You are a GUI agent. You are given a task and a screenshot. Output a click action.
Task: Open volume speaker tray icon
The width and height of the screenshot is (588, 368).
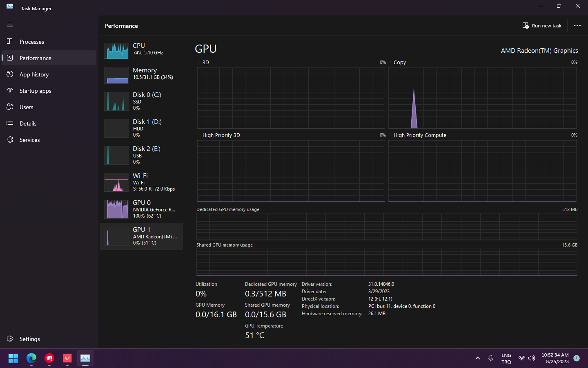pos(532,358)
